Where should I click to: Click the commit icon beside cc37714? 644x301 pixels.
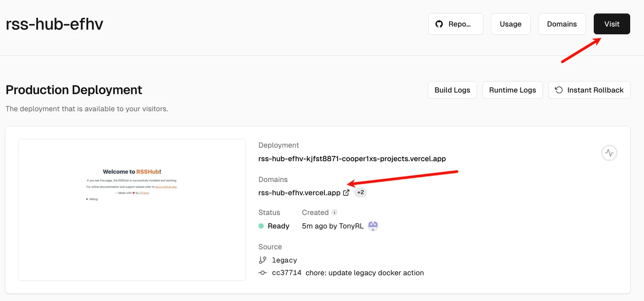point(263,273)
